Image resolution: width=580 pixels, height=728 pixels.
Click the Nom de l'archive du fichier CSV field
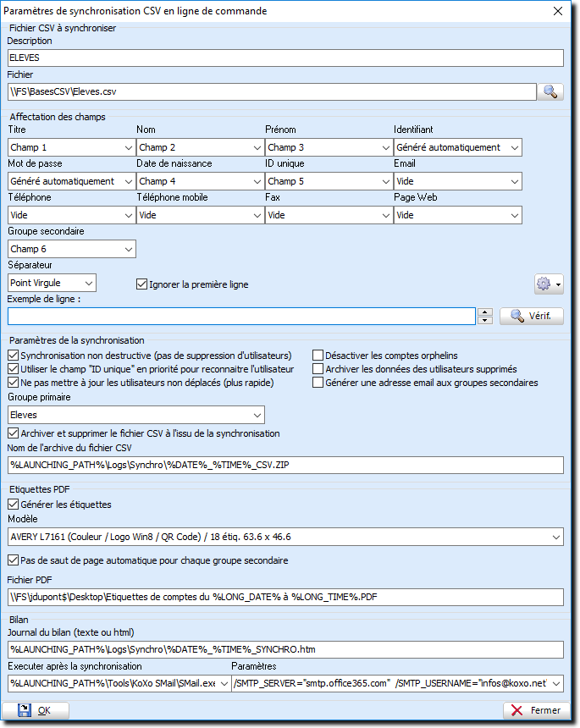click(285, 466)
